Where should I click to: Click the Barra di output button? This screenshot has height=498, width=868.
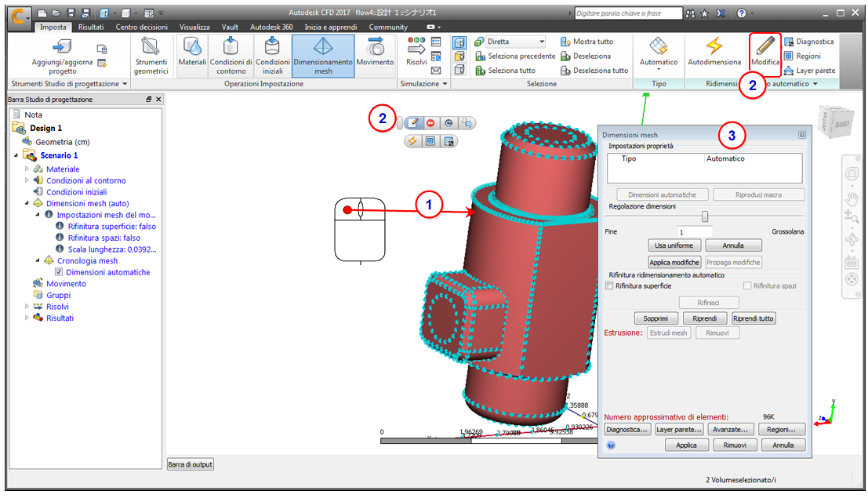click(191, 464)
